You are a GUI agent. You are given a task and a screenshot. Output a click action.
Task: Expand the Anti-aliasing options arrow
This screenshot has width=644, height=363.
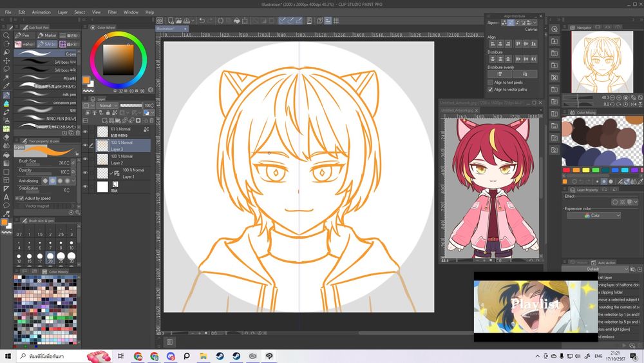click(73, 181)
